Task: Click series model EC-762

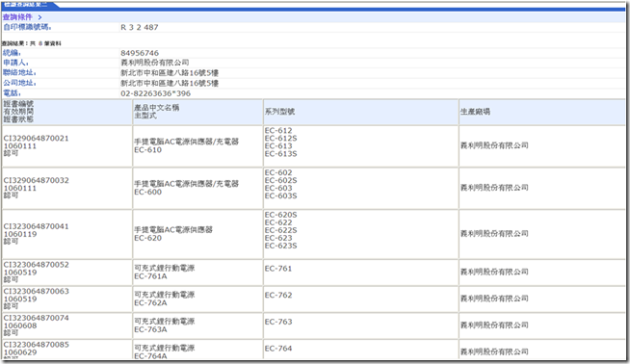Action: click(x=278, y=296)
